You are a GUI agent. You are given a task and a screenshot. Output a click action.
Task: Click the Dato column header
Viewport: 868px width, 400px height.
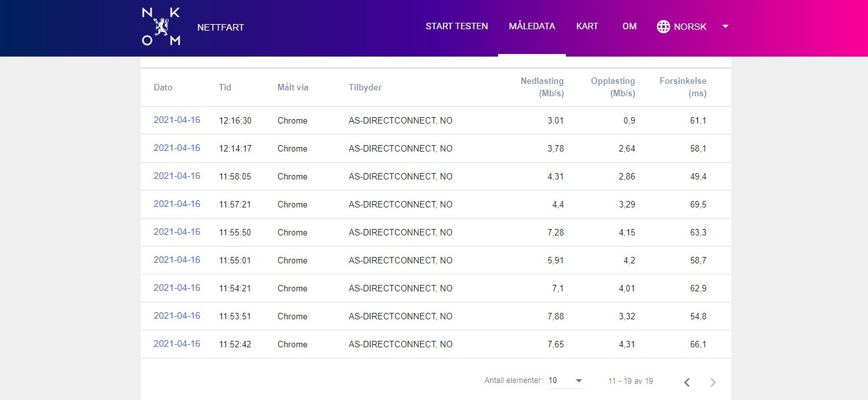click(163, 88)
